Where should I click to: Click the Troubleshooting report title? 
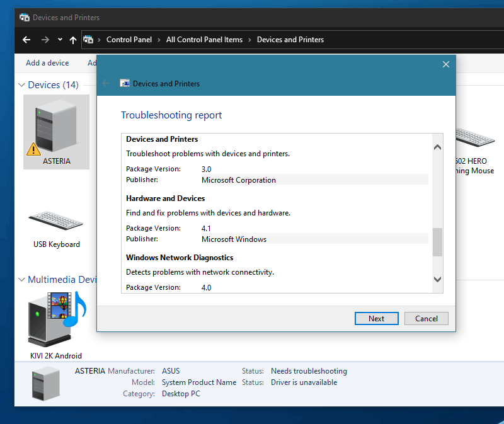coord(171,115)
